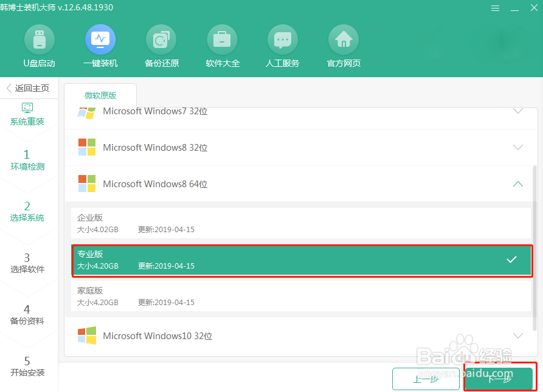
Task: Click the Microsoft Windows7 32位 row title
Action: tap(155, 111)
